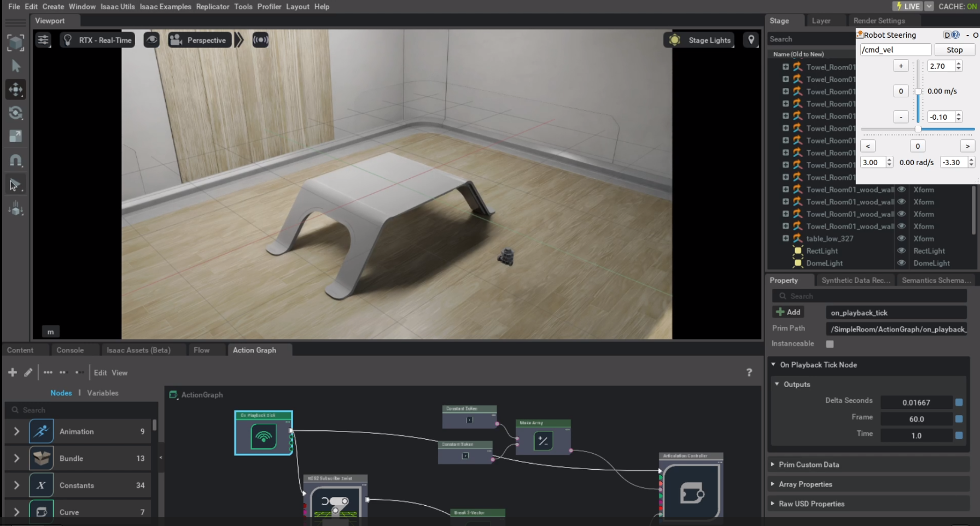Viewport: 980px width, 526px height.
Task: Click the Add button in Property panel
Action: coord(788,312)
